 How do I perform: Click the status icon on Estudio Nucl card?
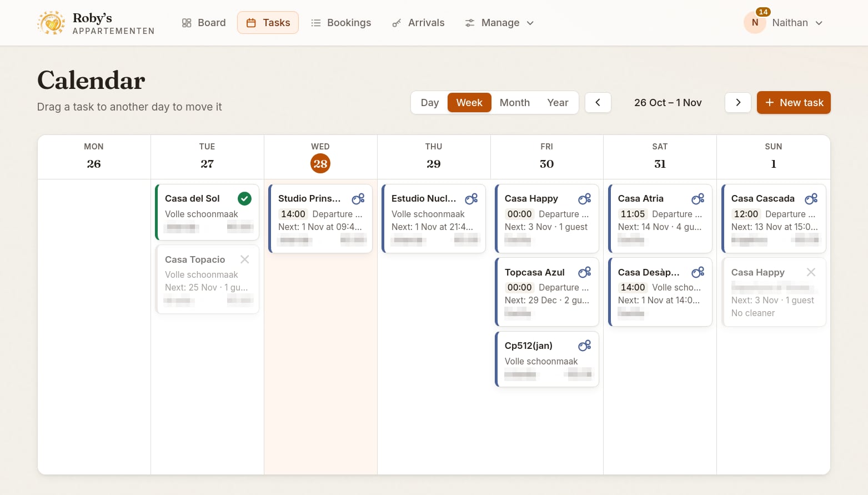471,199
